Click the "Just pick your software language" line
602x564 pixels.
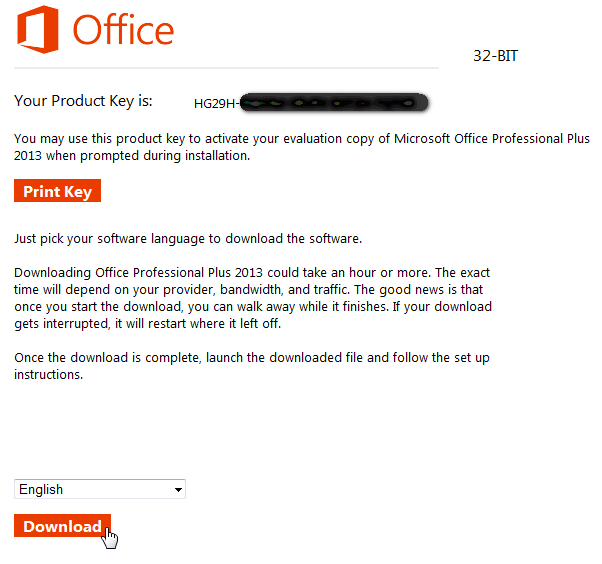[x=187, y=239]
